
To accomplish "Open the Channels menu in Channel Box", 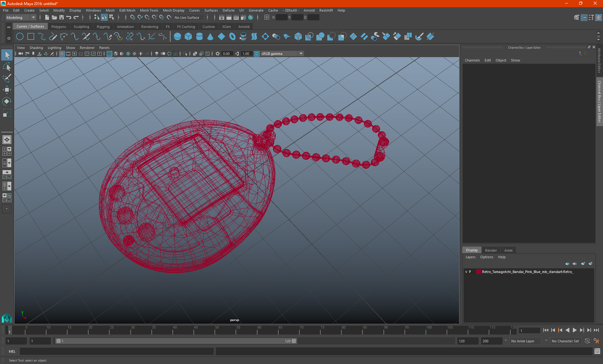I will (x=472, y=60).
